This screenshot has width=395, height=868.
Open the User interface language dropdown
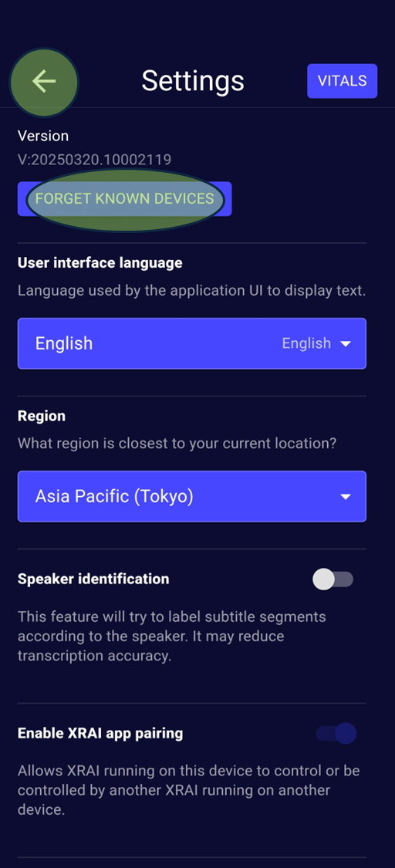click(x=192, y=343)
